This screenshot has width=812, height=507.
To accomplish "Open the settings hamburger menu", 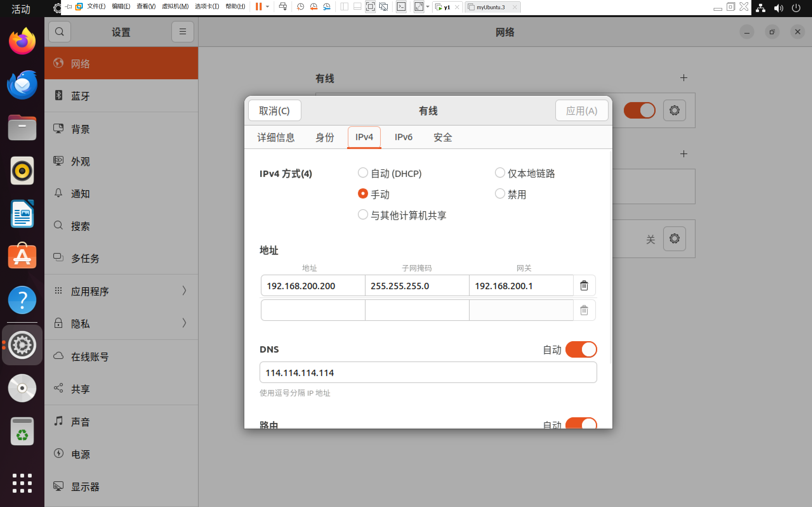I will [x=182, y=32].
